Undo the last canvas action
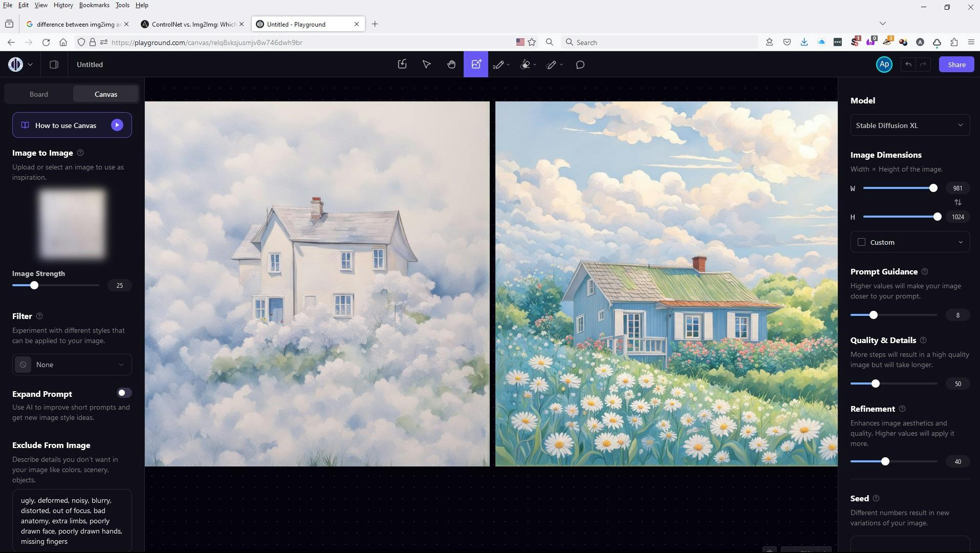The height and width of the screenshot is (553, 980). click(908, 65)
